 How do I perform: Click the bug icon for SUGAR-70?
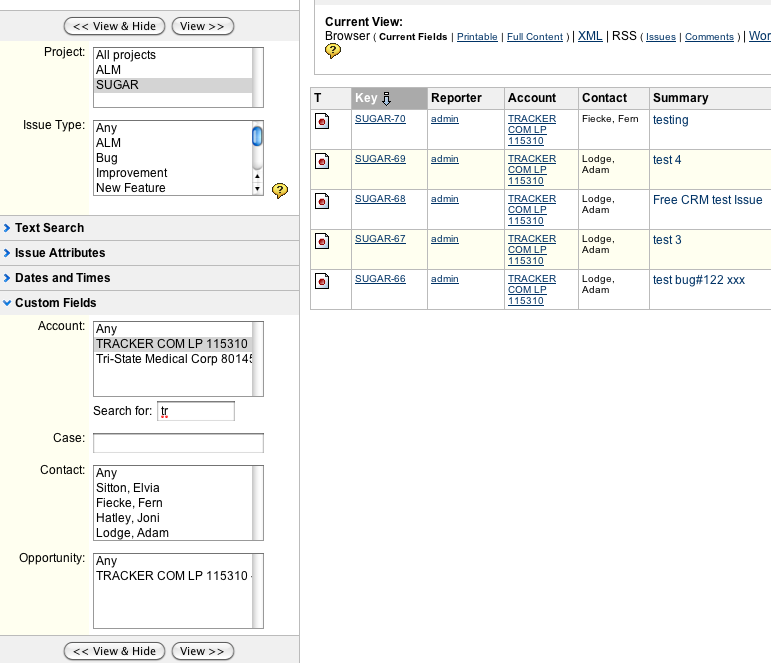pos(321,121)
